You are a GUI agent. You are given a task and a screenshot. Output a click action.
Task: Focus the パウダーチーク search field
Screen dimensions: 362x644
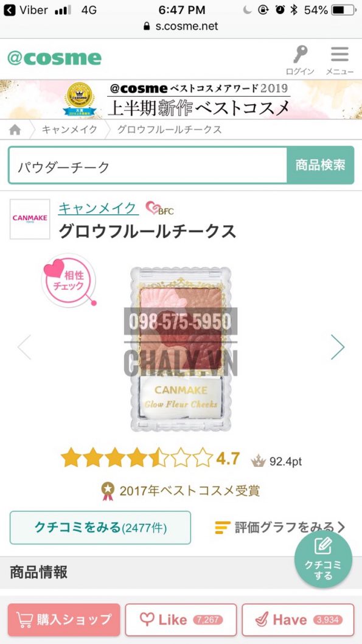(148, 165)
